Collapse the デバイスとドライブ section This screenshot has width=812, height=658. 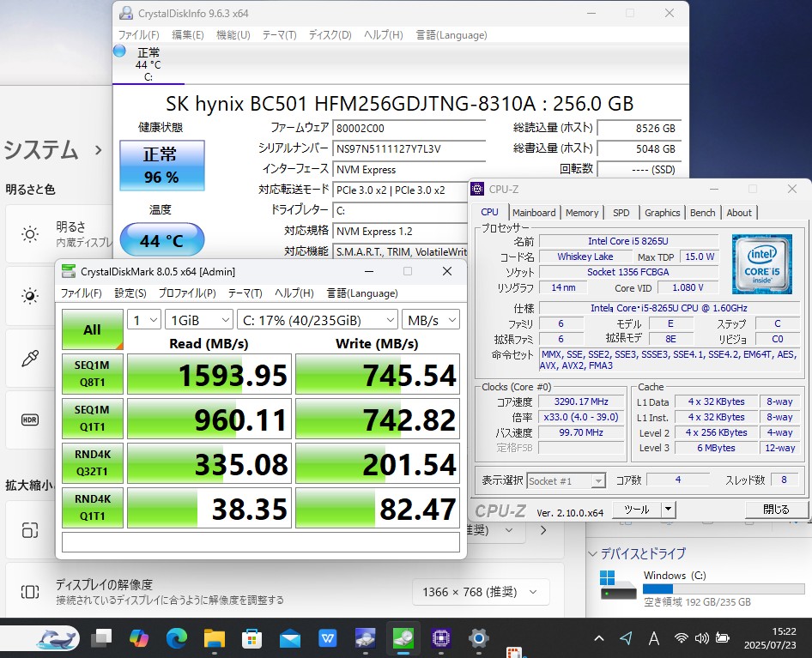(593, 554)
